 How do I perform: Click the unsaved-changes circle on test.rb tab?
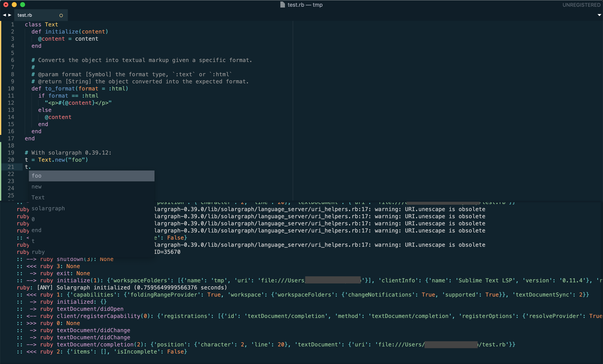click(61, 15)
